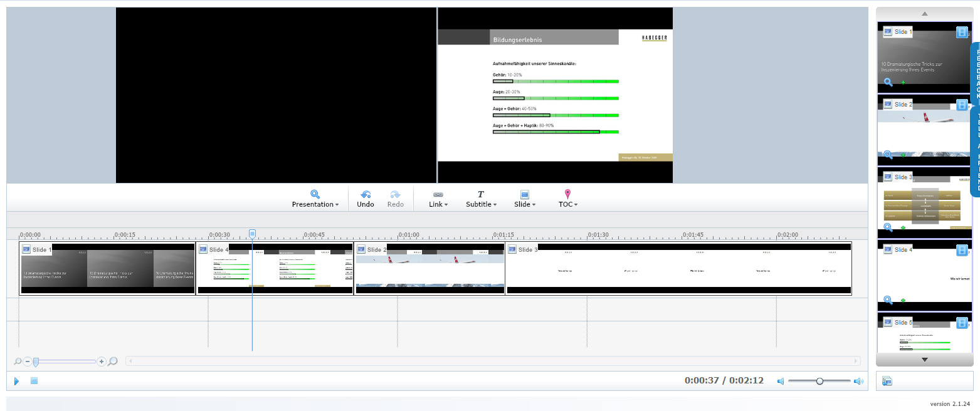Image resolution: width=980 pixels, height=411 pixels.
Task: Stop playback with the square stop icon
Action: tap(34, 381)
